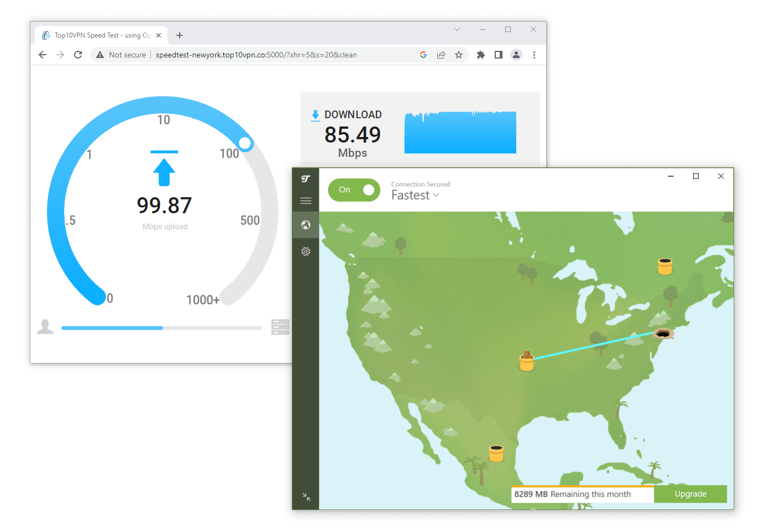
Task: Click the blue speed test progress bar
Action: click(x=111, y=328)
